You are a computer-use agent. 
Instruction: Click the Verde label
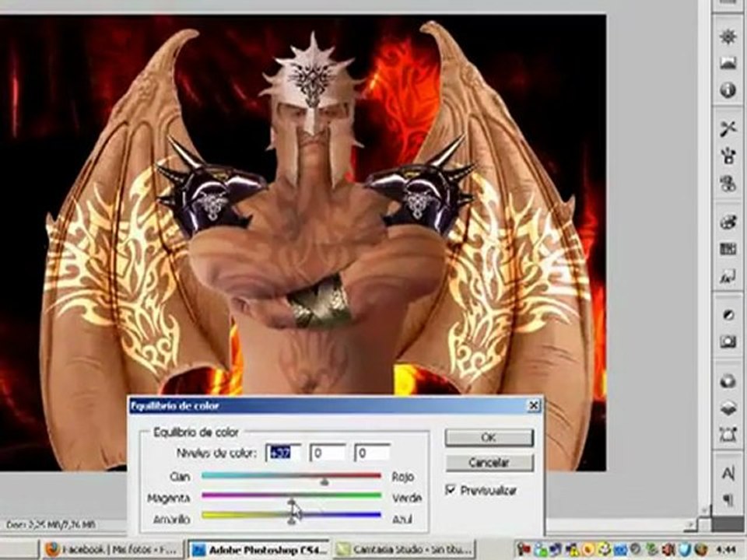[x=406, y=498]
